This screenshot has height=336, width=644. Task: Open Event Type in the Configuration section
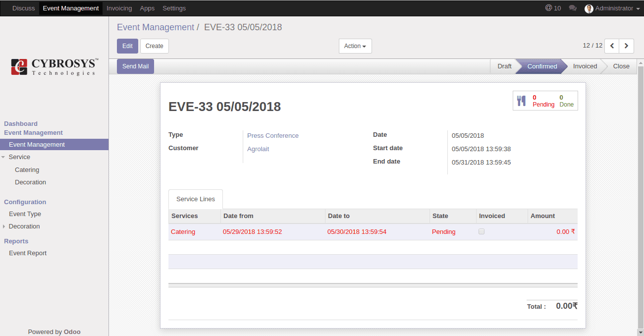point(25,214)
